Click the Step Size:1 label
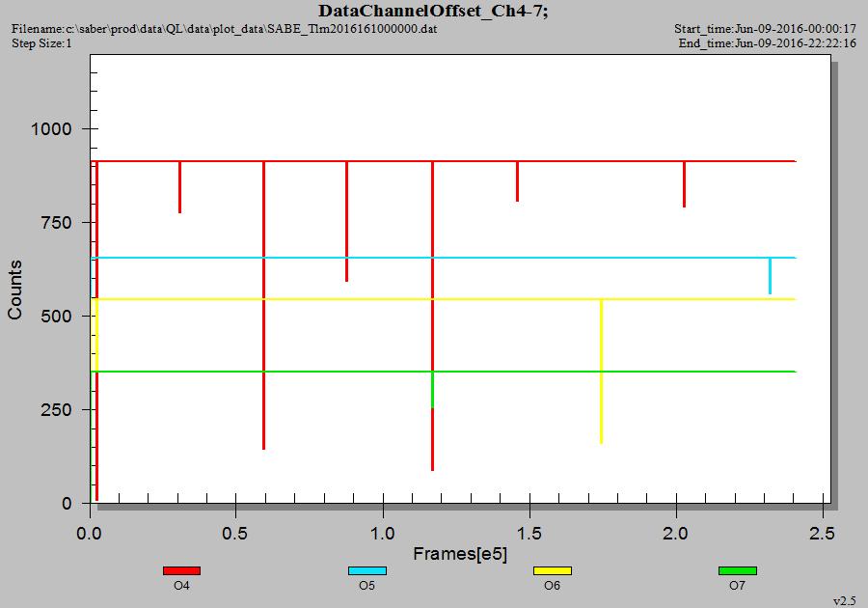The image size is (868, 608). click(x=41, y=42)
